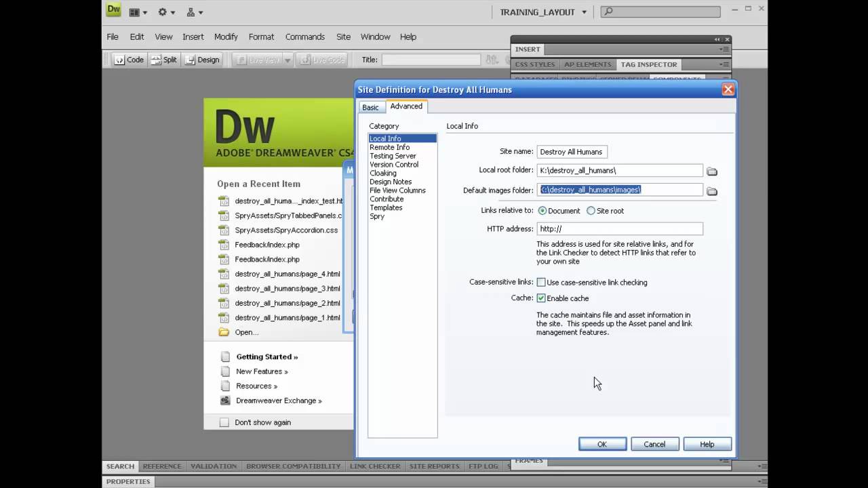Click the Open... folder icon on Welcome screen
868x488 pixels.
pos(224,332)
